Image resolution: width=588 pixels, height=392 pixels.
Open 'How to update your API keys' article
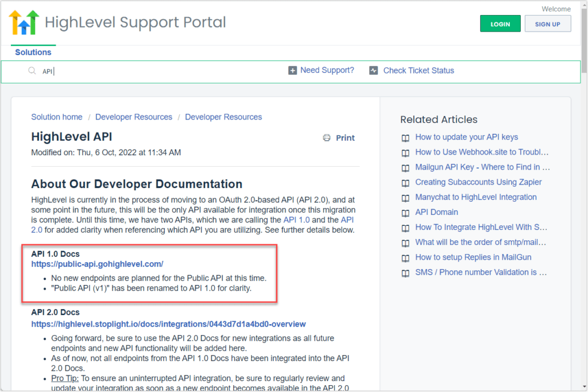466,137
